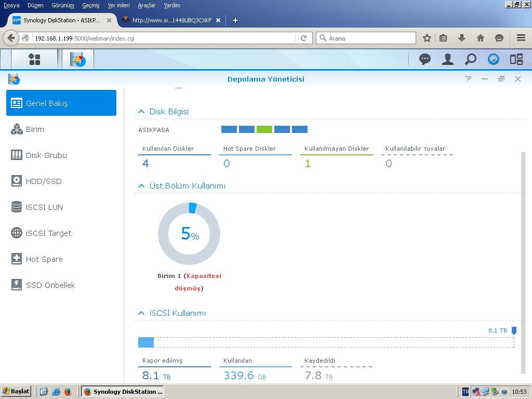Click the green unused disk indicator
The height and width of the screenshot is (399, 532).
pyautogui.click(x=264, y=129)
